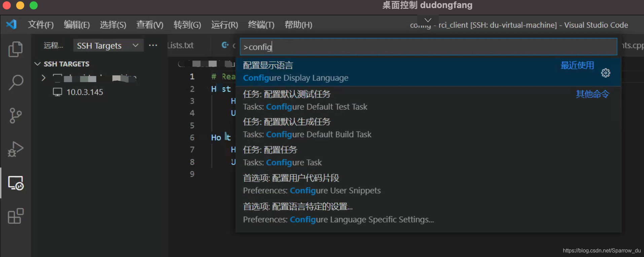This screenshot has height=257, width=644.
Task: Collapse the SSH TARGETS section
Action: 37,64
